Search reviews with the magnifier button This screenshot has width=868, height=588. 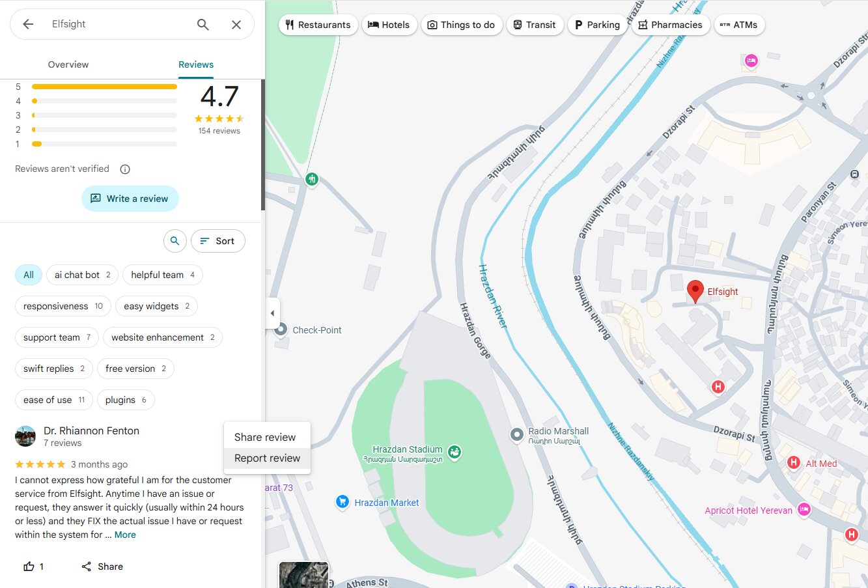click(x=175, y=241)
